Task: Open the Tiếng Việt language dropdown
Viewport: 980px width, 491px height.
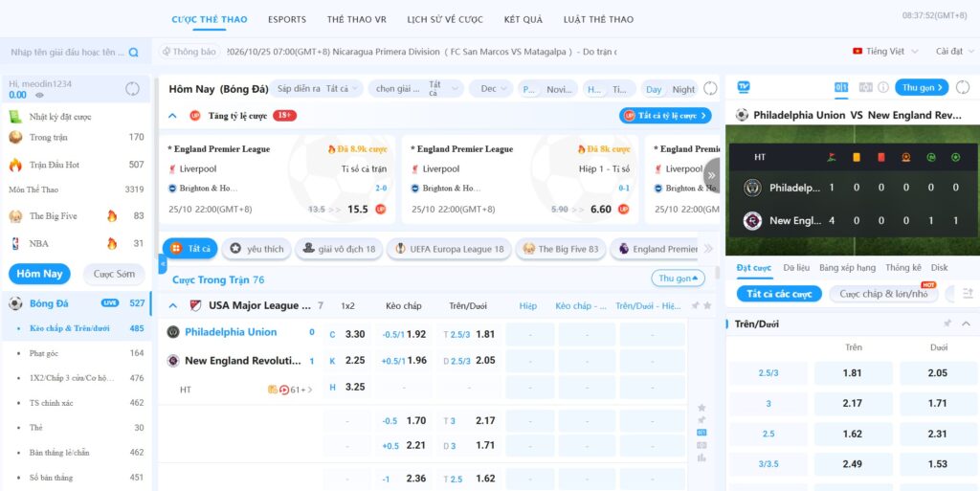Action: [x=885, y=52]
